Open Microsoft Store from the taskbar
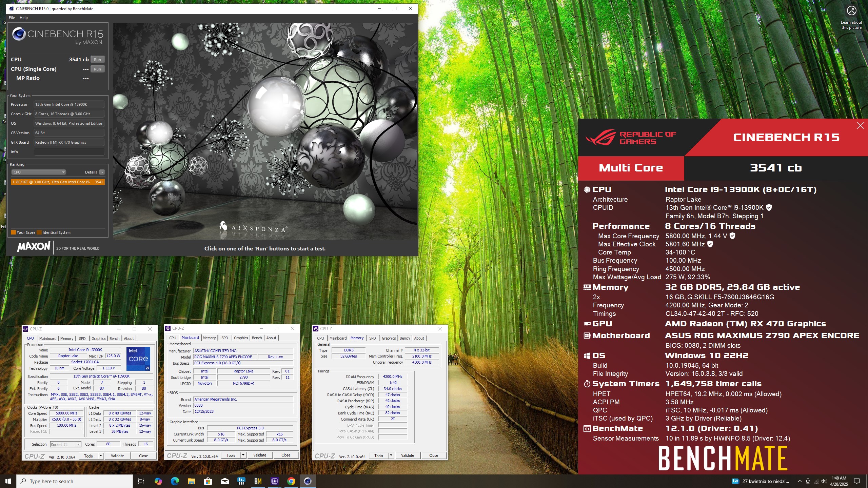Screen dimensions: 868x488 208,481
